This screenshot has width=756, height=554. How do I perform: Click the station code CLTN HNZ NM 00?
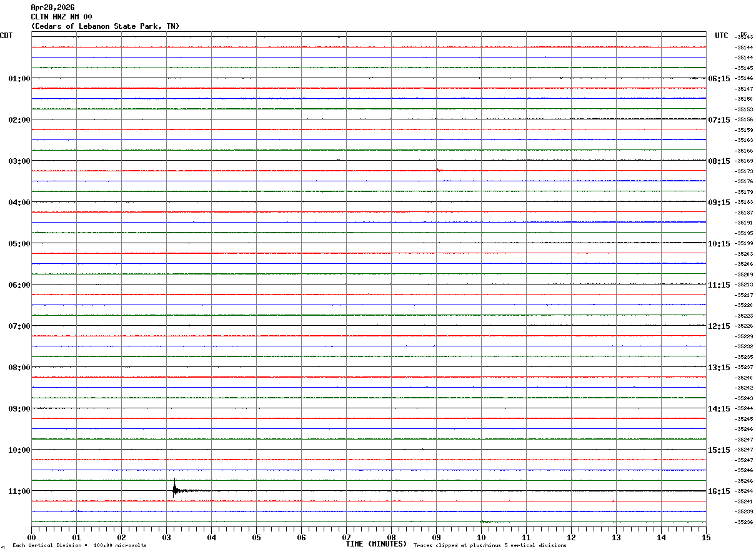point(61,17)
